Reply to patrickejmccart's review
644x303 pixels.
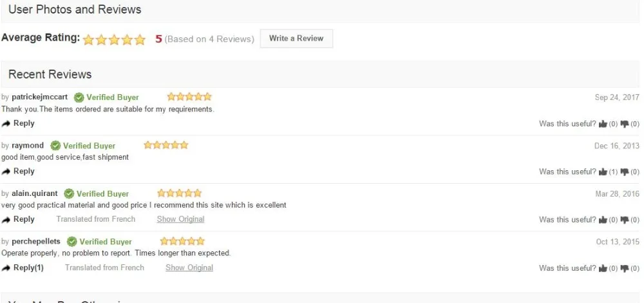click(19, 123)
